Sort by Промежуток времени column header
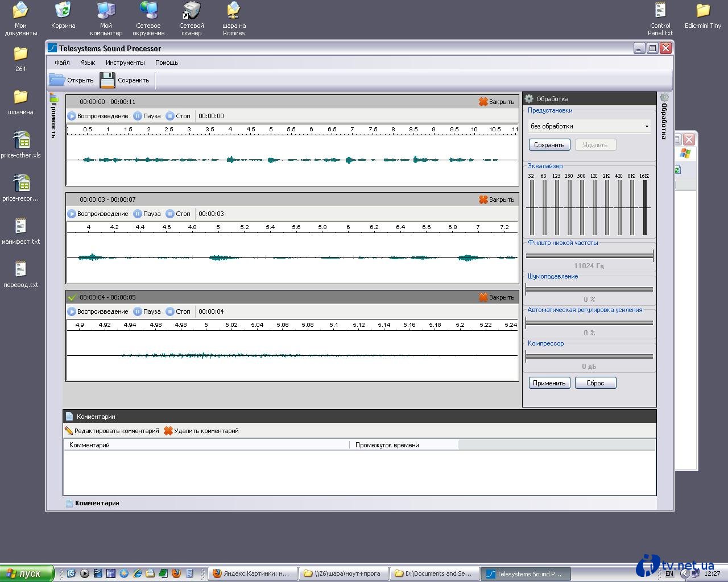Image resolution: width=728 pixels, height=582 pixels. coord(404,445)
